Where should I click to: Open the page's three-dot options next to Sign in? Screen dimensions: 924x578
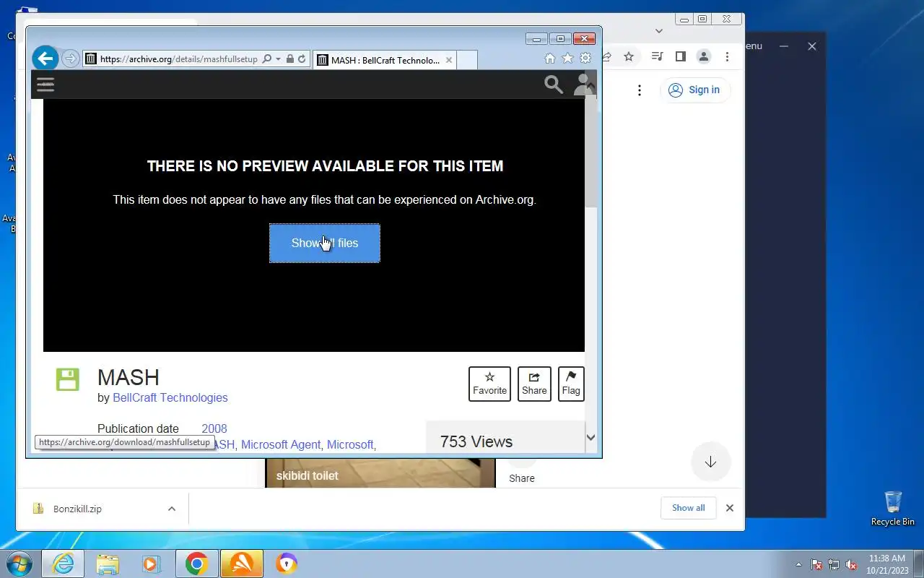click(640, 90)
